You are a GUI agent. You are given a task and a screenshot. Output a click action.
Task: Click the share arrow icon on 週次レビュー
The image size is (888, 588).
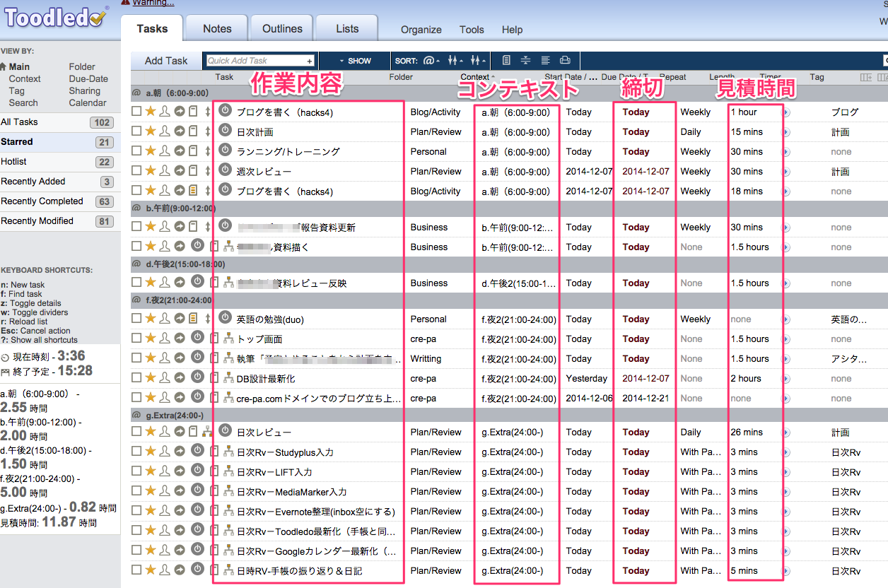pos(180,171)
